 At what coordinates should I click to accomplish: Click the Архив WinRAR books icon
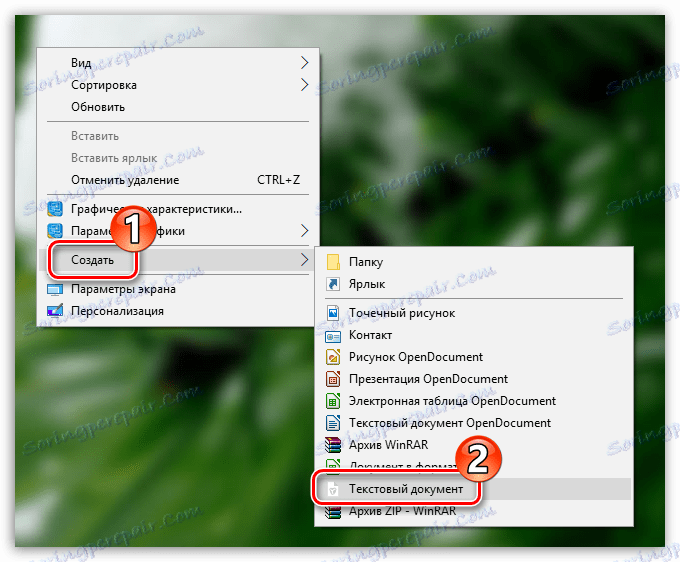[333, 445]
